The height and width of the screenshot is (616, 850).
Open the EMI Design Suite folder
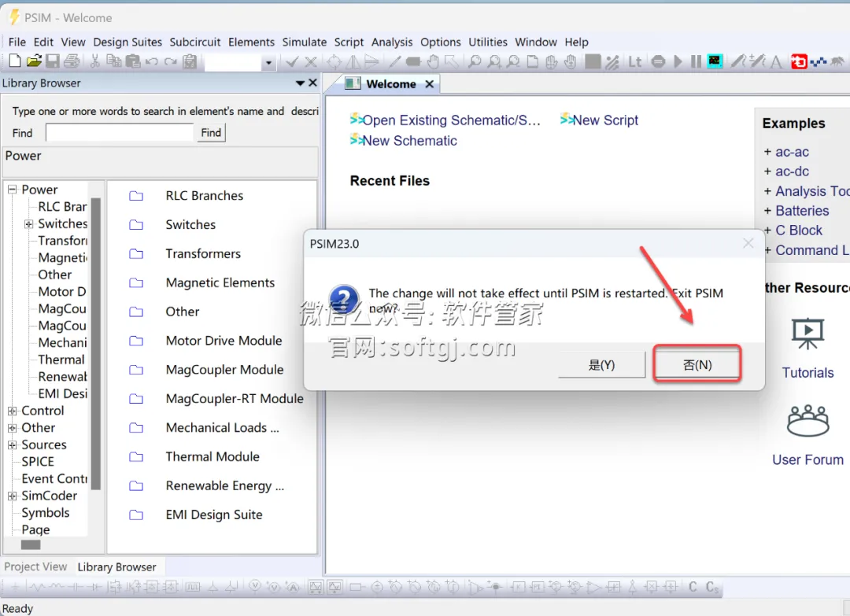pyautogui.click(x=214, y=515)
